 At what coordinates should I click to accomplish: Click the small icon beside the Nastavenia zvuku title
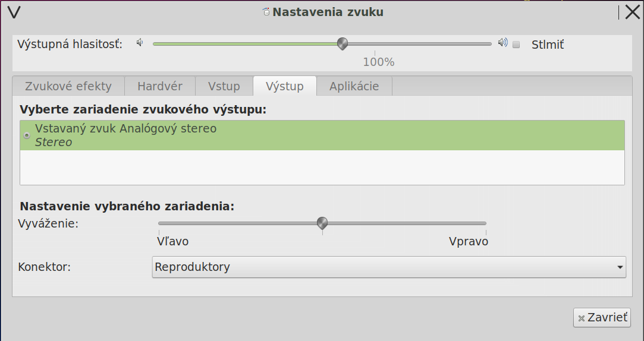(x=266, y=12)
